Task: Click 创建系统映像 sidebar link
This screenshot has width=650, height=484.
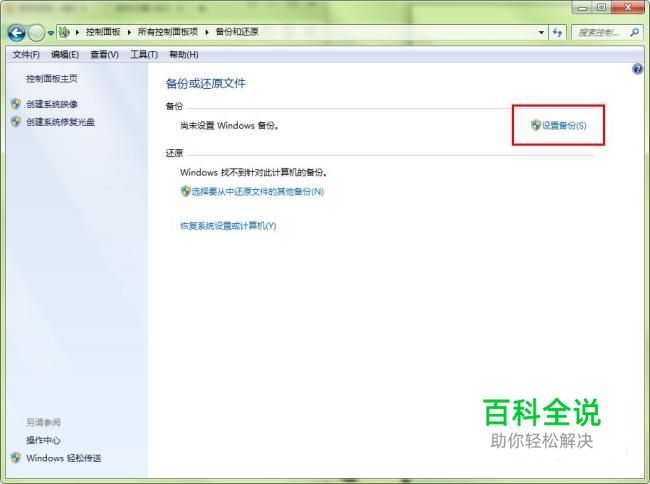Action: point(52,104)
